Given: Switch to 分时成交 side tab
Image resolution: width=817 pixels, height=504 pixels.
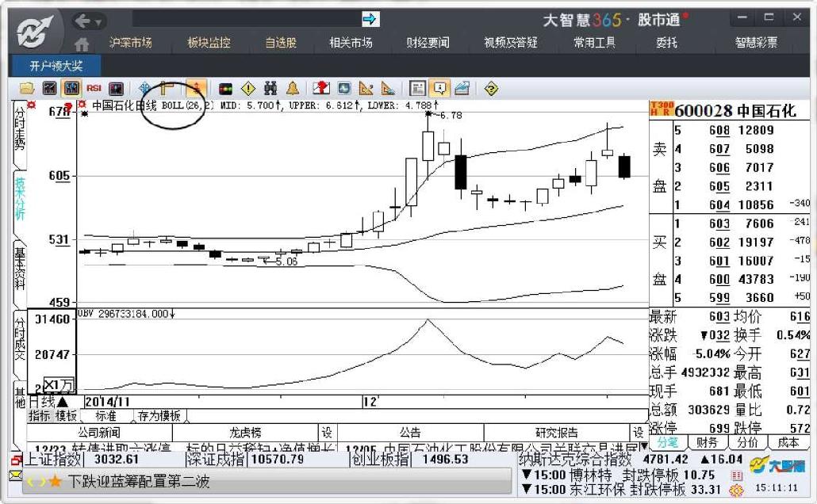Looking at the screenshot, I should coord(19,338).
